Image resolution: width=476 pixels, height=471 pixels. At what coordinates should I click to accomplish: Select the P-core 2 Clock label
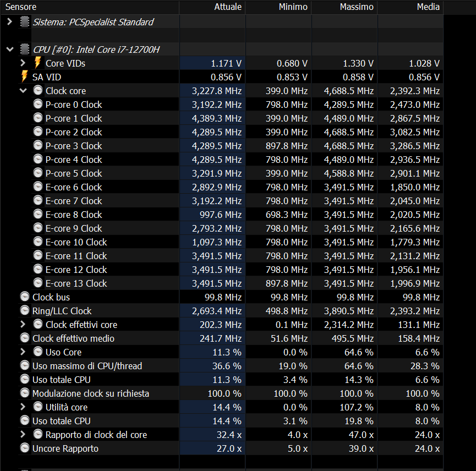point(74,132)
